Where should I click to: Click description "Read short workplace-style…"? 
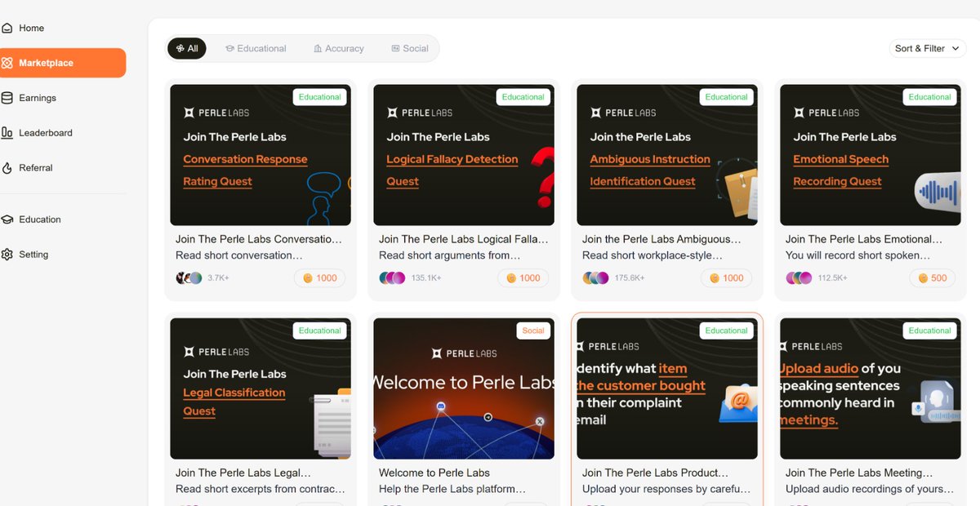tap(652, 255)
